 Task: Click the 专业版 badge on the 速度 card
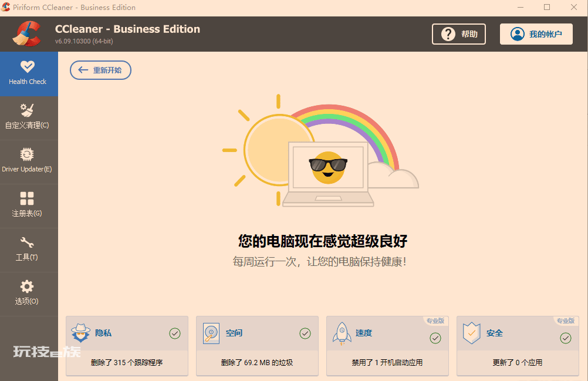[435, 321]
